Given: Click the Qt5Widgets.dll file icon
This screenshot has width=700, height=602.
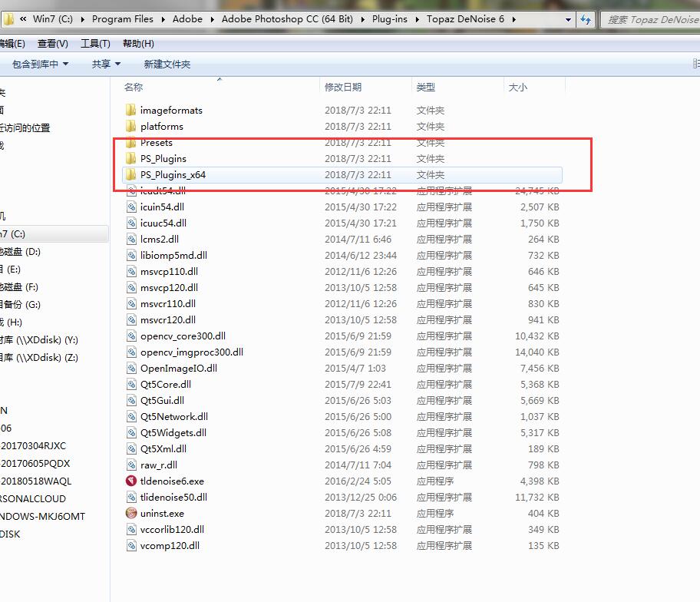Looking at the screenshot, I should click(x=131, y=432).
